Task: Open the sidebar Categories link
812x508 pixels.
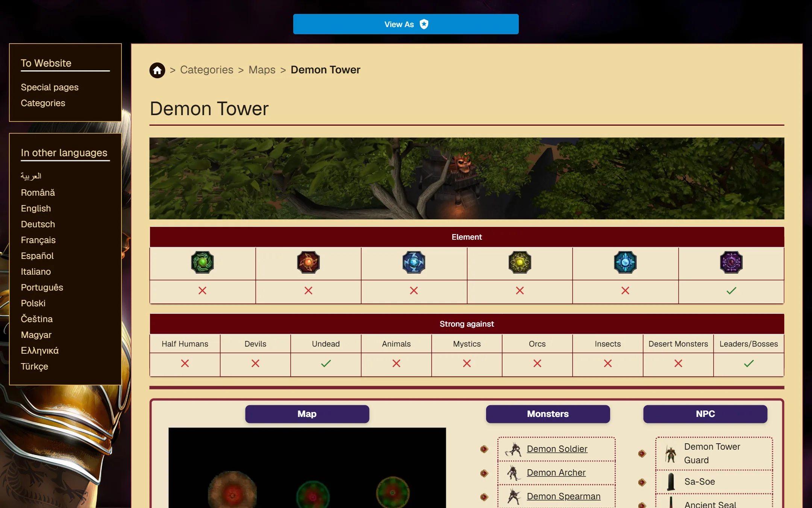Action: point(43,103)
